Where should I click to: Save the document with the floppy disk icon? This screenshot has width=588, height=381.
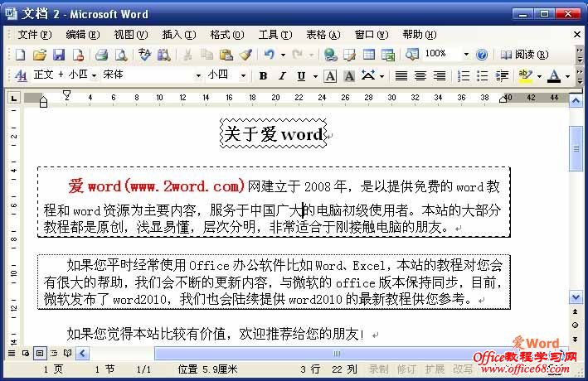click(59, 55)
